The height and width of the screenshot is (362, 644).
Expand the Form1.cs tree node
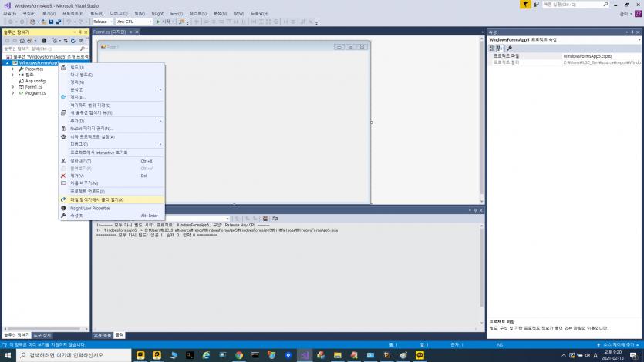click(13, 87)
